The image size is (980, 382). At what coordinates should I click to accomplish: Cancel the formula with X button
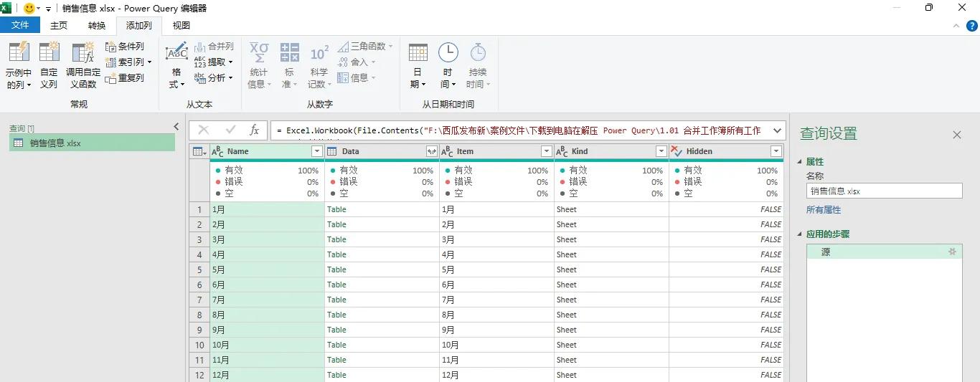(204, 130)
